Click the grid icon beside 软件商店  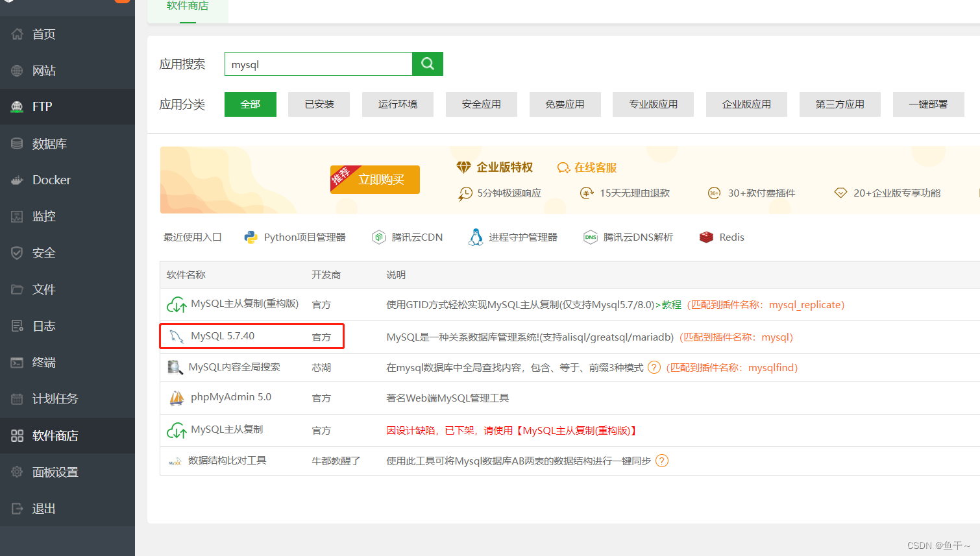click(17, 435)
